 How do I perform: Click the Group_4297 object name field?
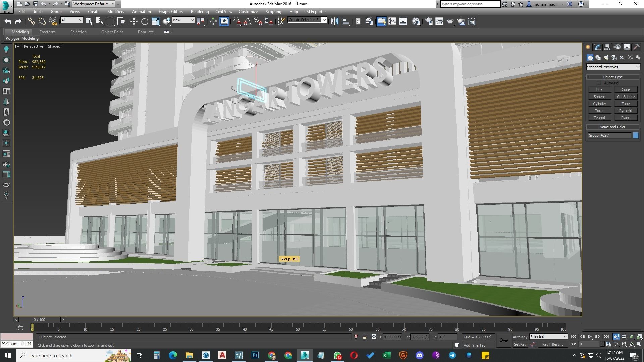pos(609,135)
